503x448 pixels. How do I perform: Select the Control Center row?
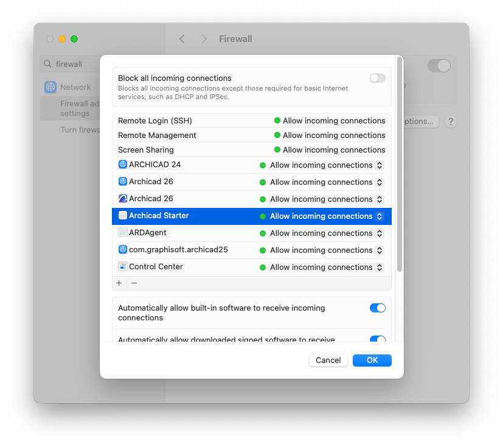click(252, 267)
